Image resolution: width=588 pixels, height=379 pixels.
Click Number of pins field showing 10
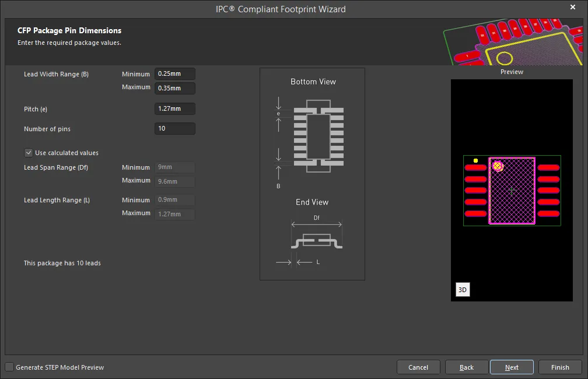click(175, 128)
